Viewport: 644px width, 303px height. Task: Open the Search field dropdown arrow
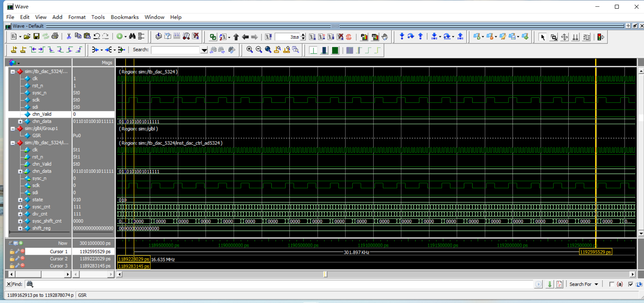pyautogui.click(x=204, y=50)
